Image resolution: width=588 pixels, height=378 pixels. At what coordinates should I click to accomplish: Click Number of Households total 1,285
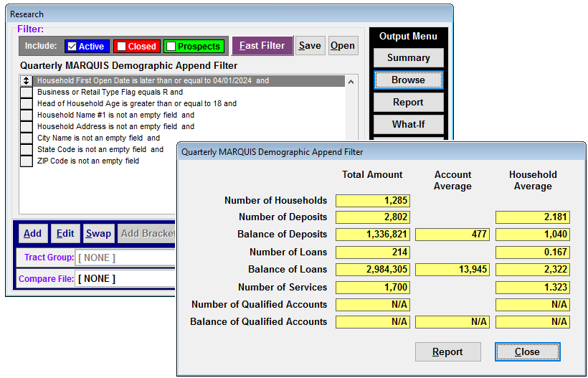click(x=373, y=201)
